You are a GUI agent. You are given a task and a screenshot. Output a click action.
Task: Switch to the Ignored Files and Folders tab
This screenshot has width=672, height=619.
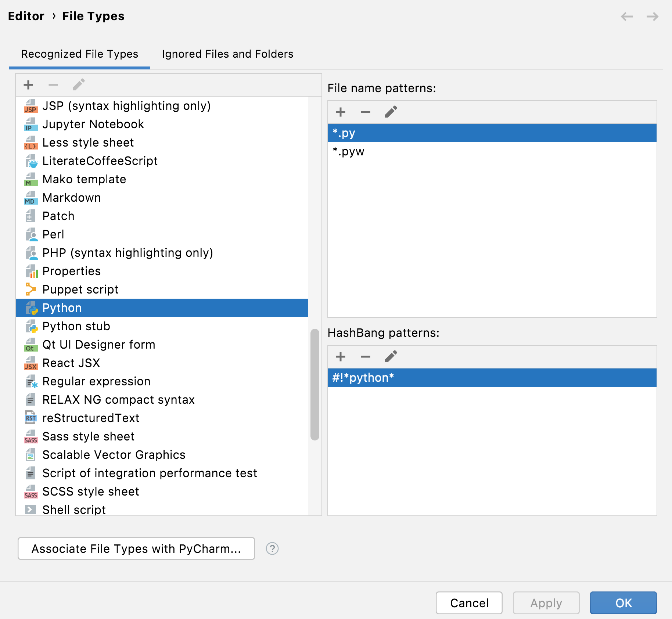pyautogui.click(x=227, y=54)
